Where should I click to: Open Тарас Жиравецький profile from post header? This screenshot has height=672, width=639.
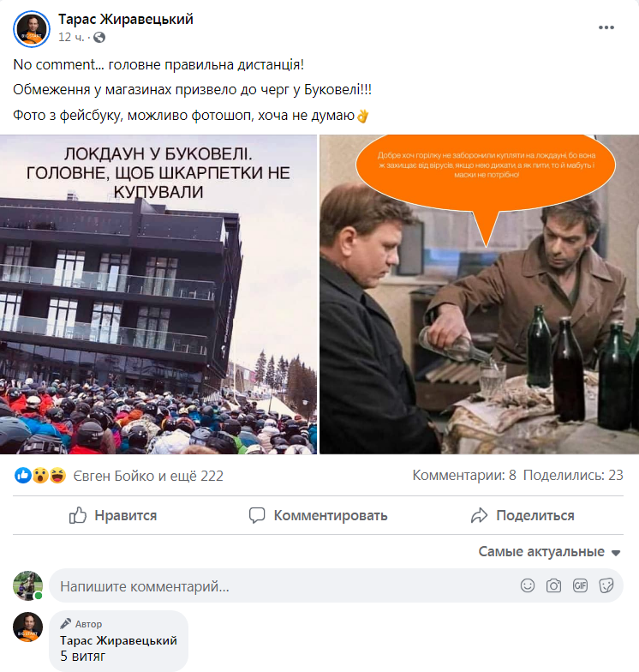[x=126, y=19]
